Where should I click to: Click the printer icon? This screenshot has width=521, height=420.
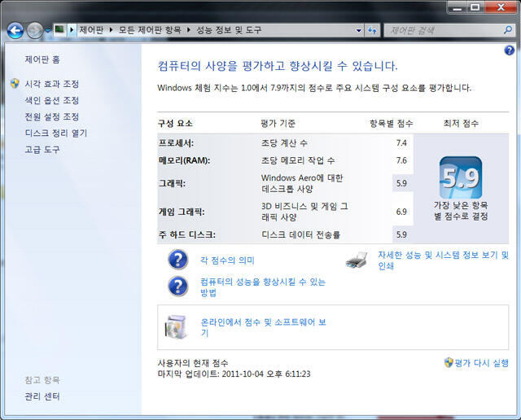[357, 260]
